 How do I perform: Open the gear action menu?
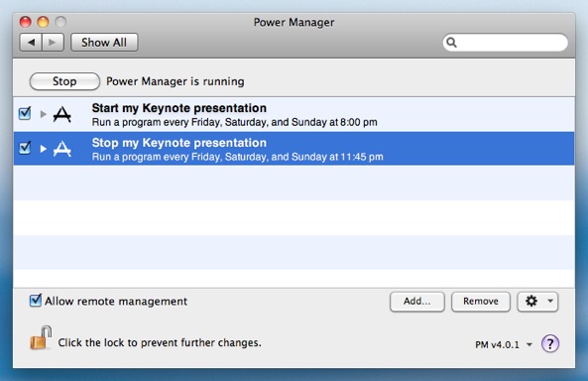pos(537,302)
